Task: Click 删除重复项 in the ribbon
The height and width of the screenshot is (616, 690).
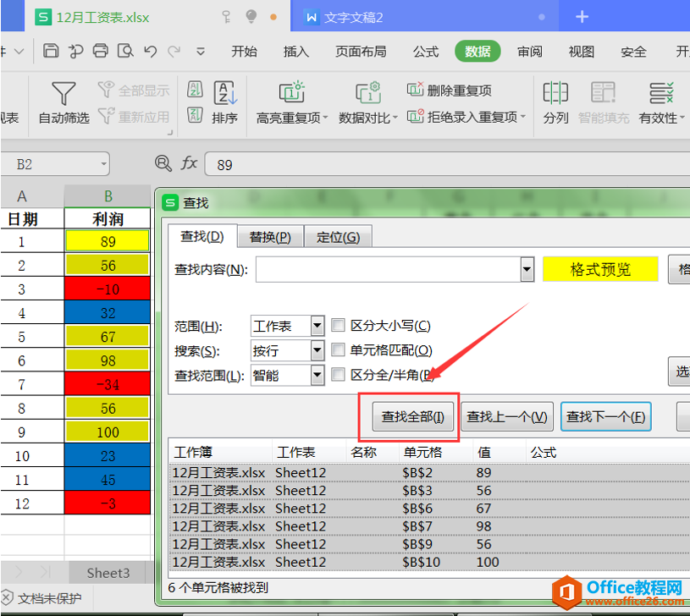Action: [x=449, y=91]
